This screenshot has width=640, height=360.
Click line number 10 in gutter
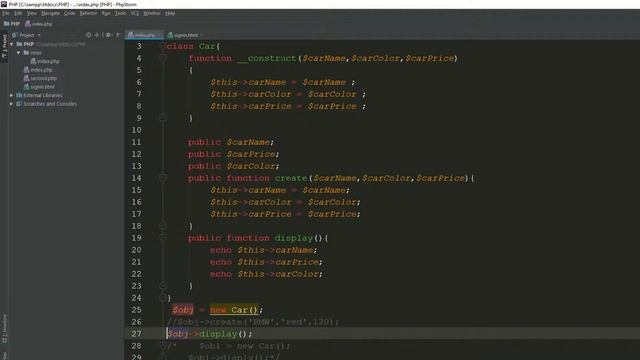(136, 130)
